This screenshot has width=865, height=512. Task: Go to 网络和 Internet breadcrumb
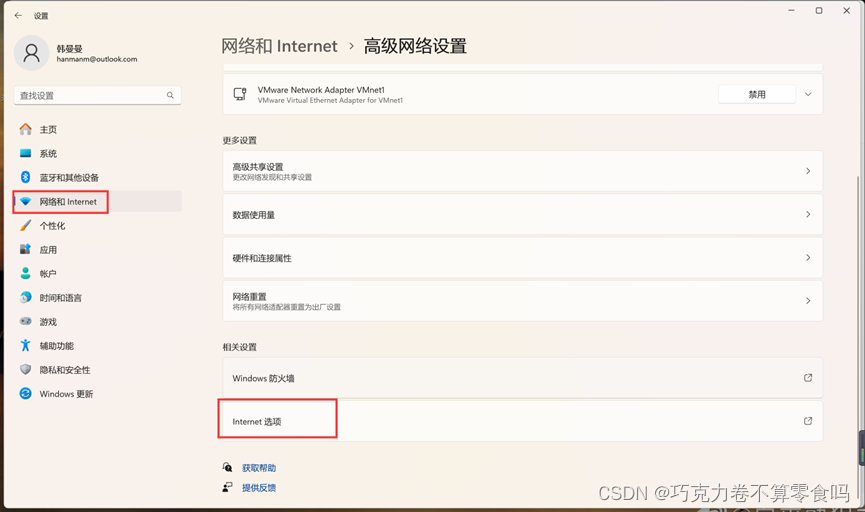click(x=279, y=46)
